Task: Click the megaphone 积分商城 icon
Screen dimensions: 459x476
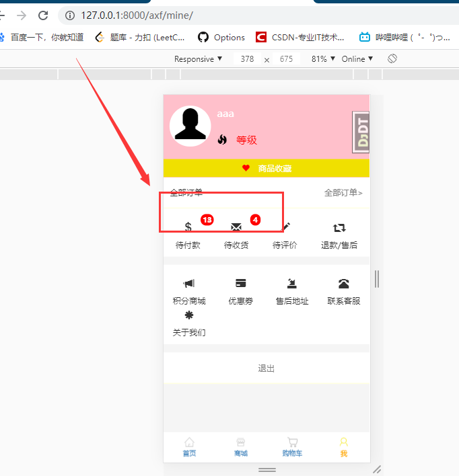Action: (189, 284)
